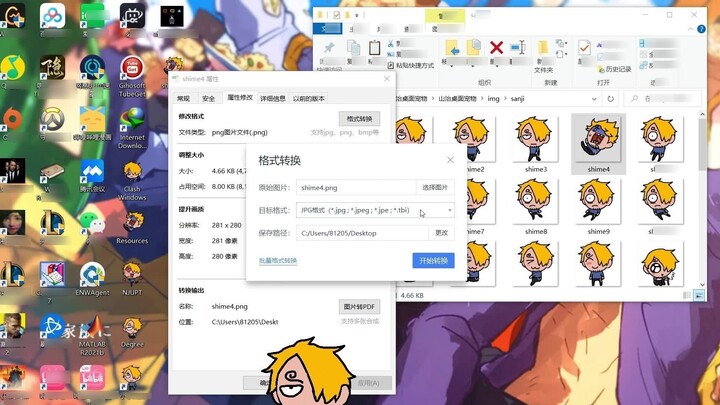Click the Paste clipboard icon in Explorer ribbon
The width and height of the screenshot is (720, 405).
click(374, 47)
